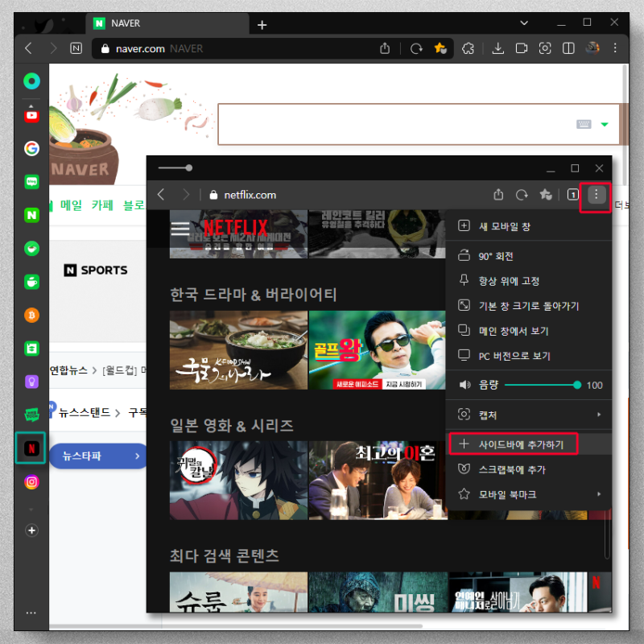This screenshot has width=644, height=644.
Task: Open the downloads icon in main toolbar
Action: click(497, 48)
